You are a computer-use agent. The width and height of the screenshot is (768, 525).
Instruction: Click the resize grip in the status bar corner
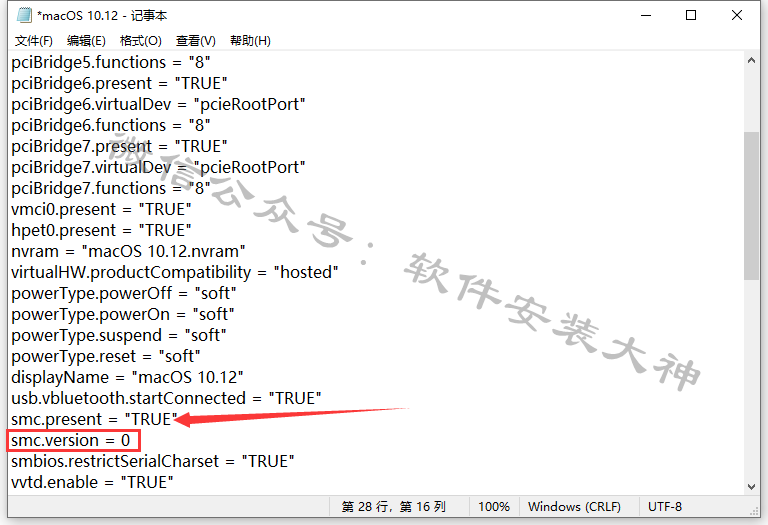pyautogui.click(x=754, y=511)
